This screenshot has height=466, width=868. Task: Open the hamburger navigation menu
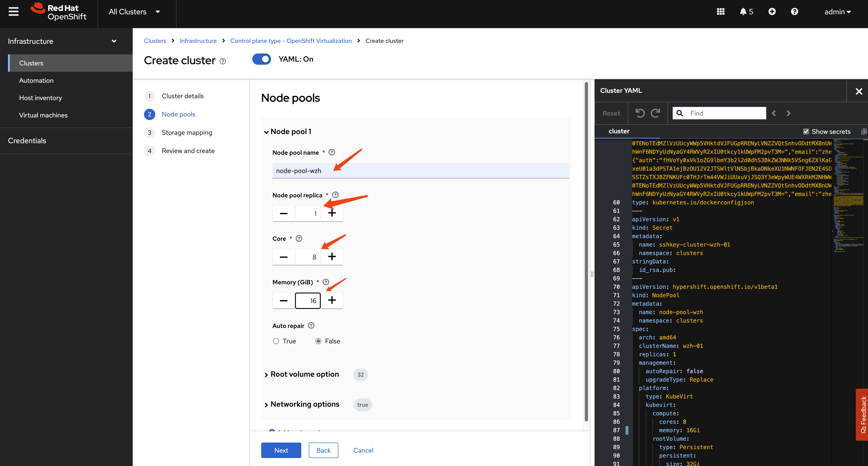(x=13, y=12)
